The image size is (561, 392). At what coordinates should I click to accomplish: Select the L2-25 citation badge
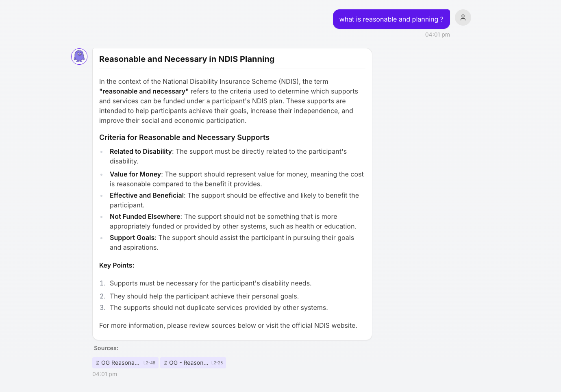(216, 362)
